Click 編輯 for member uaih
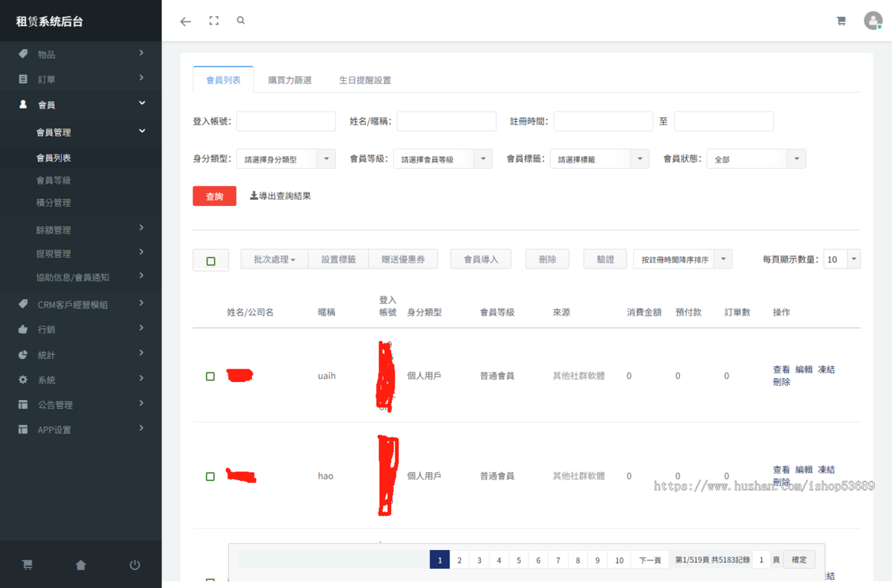The image size is (892, 588). click(804, 369)
